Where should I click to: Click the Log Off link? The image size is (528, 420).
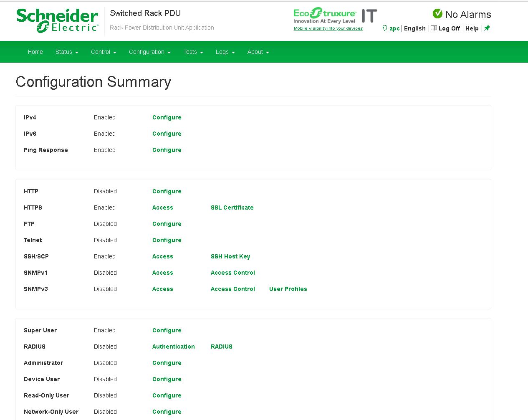[x=449, y=28]
